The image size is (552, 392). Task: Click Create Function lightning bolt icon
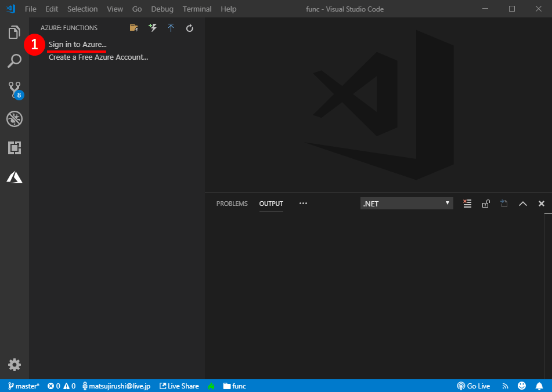click(x=153, y=28)
